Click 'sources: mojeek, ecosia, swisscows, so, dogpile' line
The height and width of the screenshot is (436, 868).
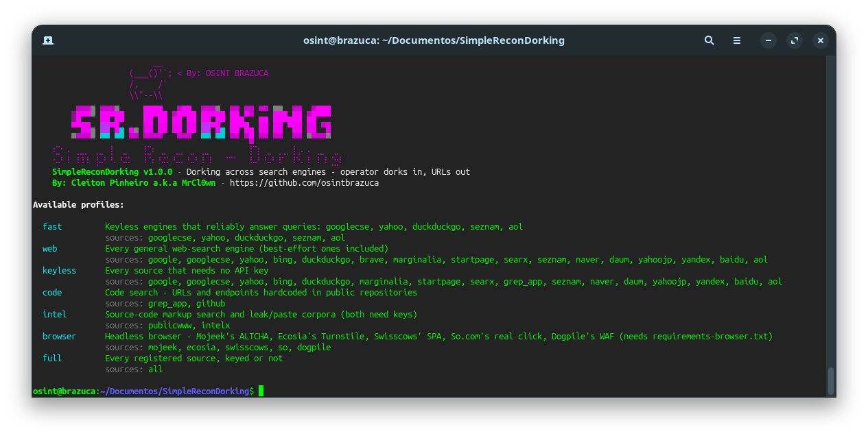pyautogui.click(x=218, y=348)
